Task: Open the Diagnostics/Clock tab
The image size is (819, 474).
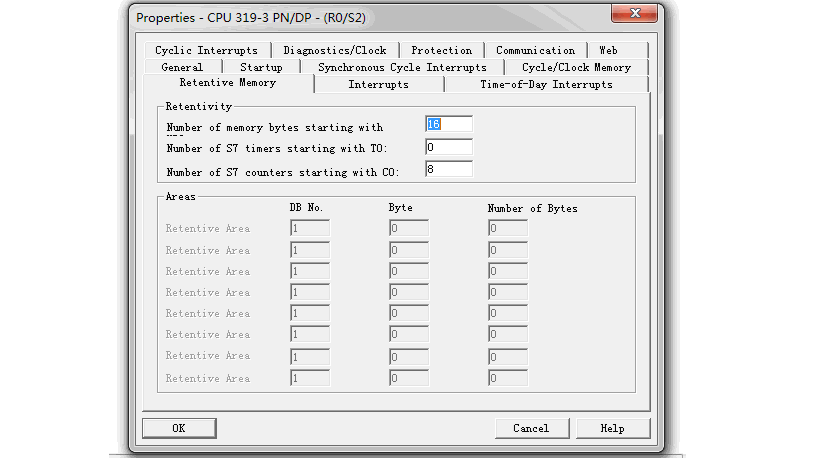Action: (x=335, y=50)
